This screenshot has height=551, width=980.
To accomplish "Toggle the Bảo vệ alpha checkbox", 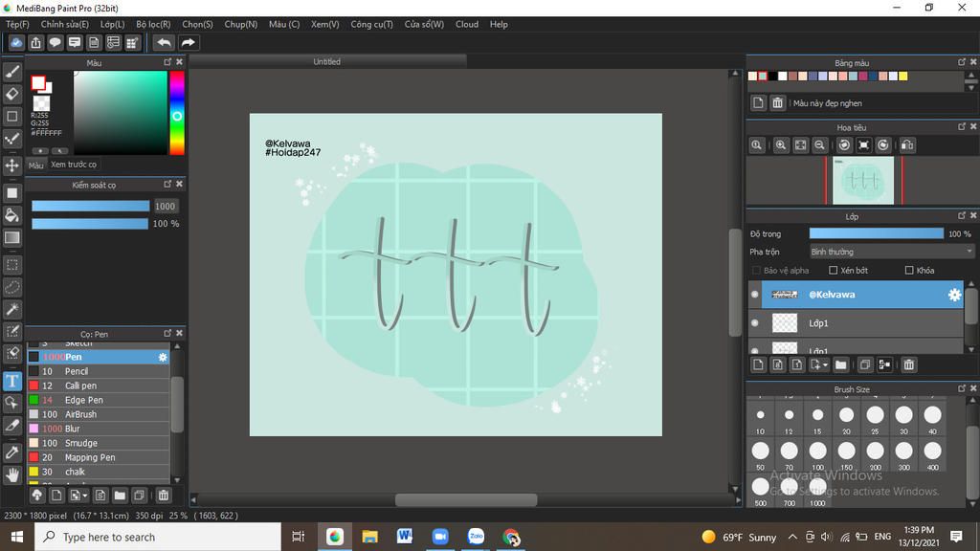I will [757, 271].
